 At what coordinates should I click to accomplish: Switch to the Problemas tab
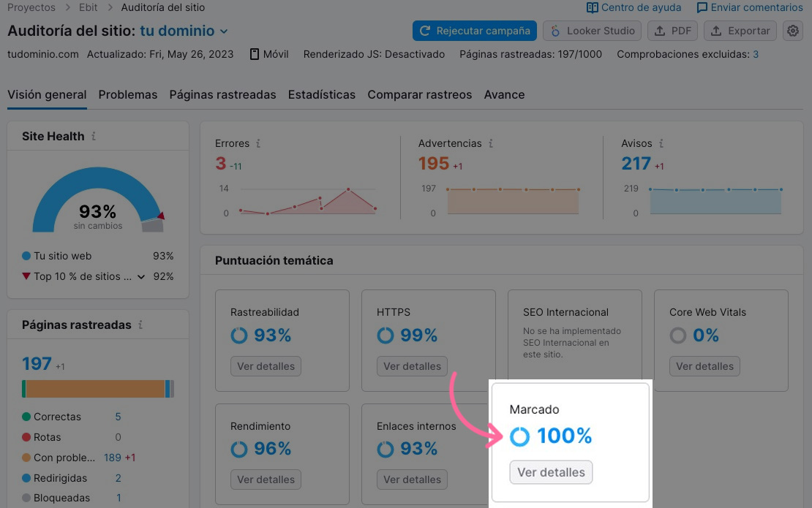click(x=127, y=95)
